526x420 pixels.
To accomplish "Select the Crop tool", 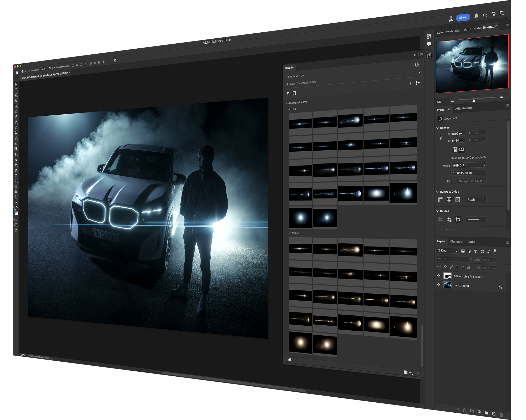I will coord(16,106).
